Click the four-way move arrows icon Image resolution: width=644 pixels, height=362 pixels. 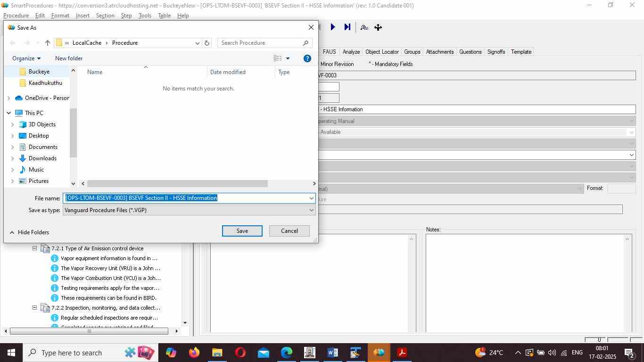(378, 27)
